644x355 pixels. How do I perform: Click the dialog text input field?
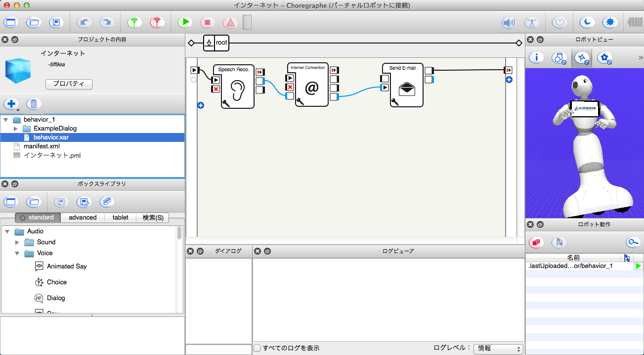click(218, 350)
